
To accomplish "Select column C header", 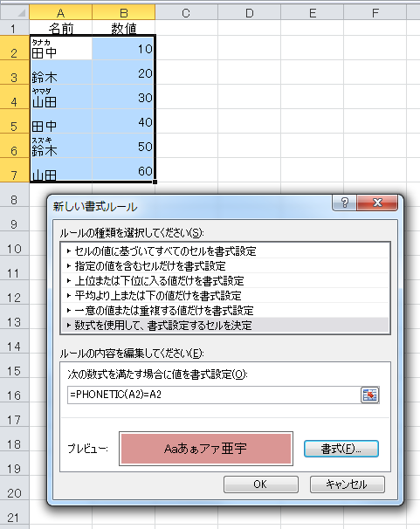I will (186, 12).
